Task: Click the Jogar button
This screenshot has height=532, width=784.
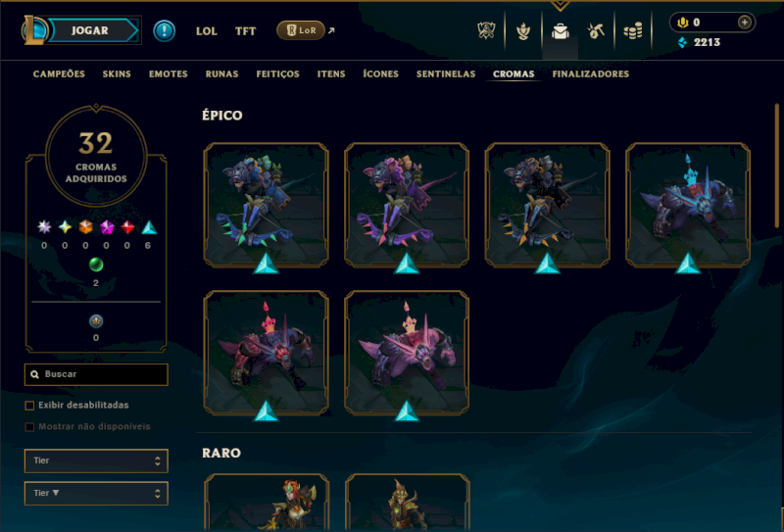Action: tap(92, 30)
